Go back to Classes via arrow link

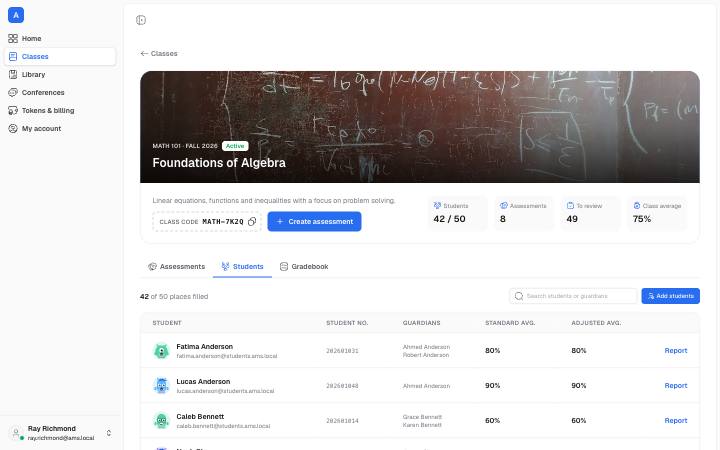(159, 54)
